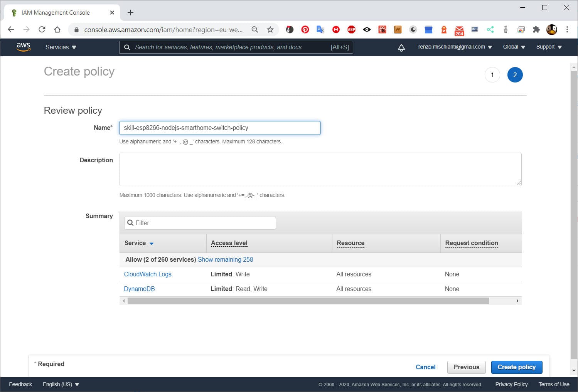The image size is (578, 392).
Task: Select the IAM Management Console browser tab
Action: pyautogui.click(x=57, y=12)
